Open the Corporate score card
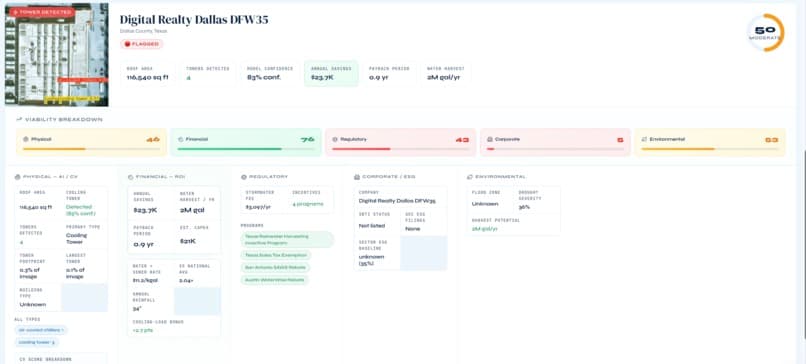 pyautogui.click(x=555, y=142)
